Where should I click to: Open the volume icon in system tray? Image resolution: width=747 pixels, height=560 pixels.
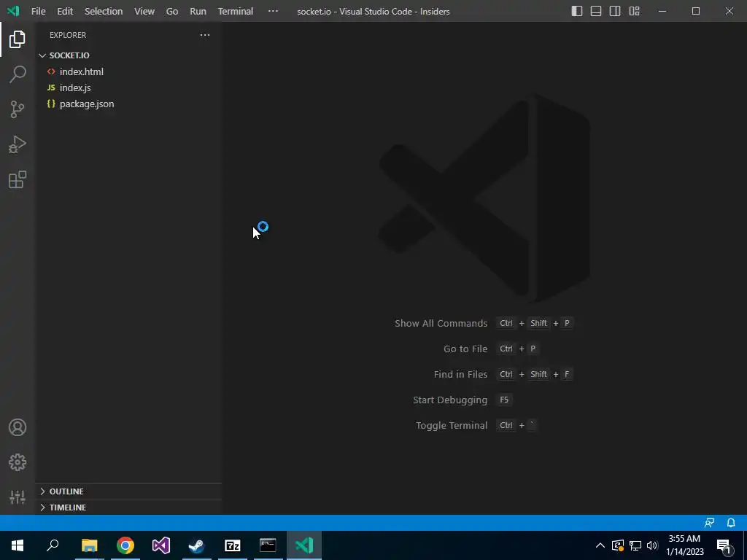point(652,545)
